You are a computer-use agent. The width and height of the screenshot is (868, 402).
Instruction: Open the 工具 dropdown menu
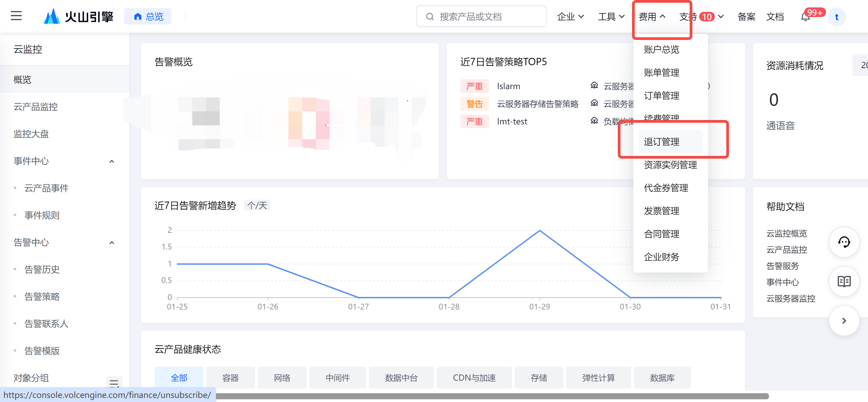click(611, 17)
